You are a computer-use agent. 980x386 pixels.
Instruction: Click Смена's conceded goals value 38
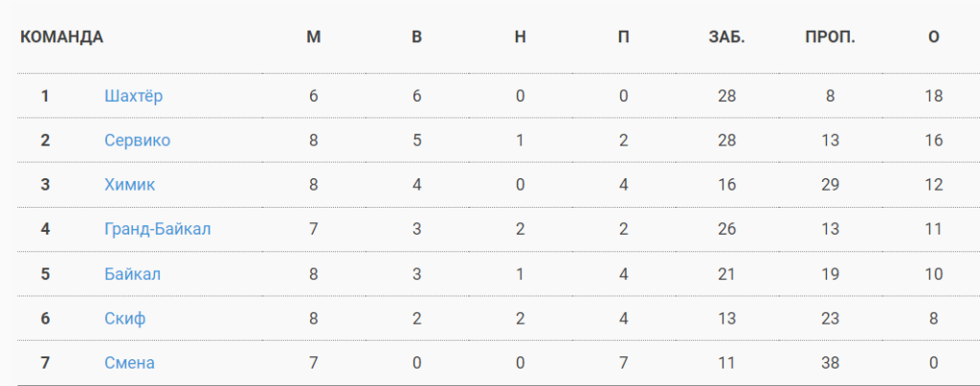830,363
